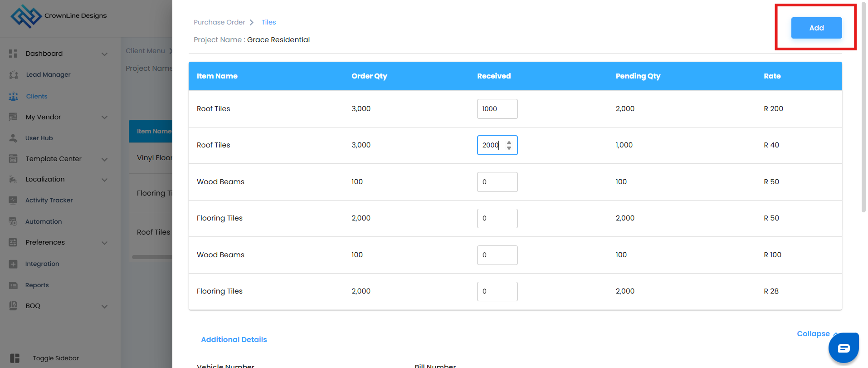Click the R 28 rate cell
868x368 pixels.
pos(771,291)
